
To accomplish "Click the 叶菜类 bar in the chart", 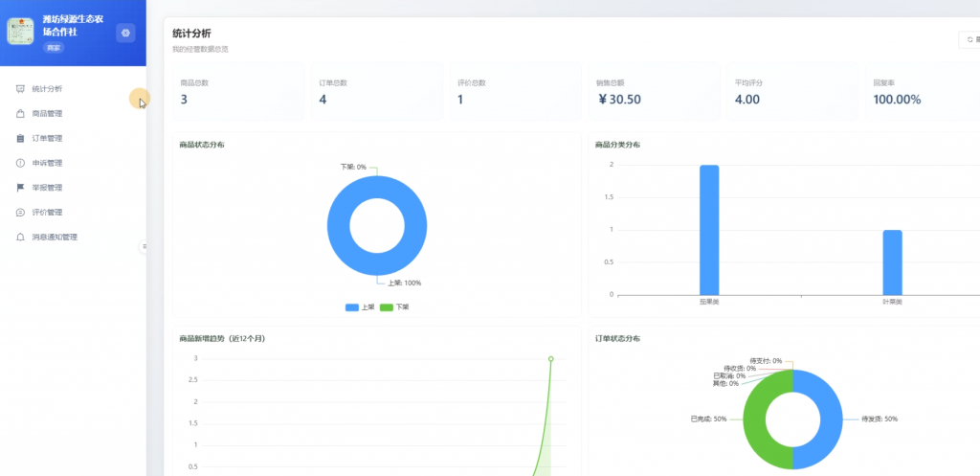I will tap(893, 262).
